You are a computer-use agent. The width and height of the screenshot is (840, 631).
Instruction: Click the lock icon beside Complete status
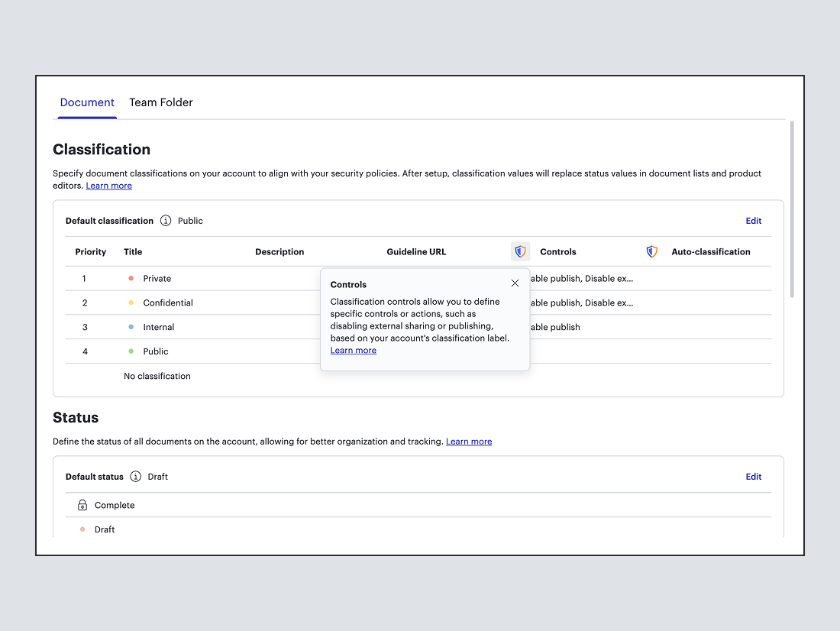pyautogui.click(x=82, y=505)
